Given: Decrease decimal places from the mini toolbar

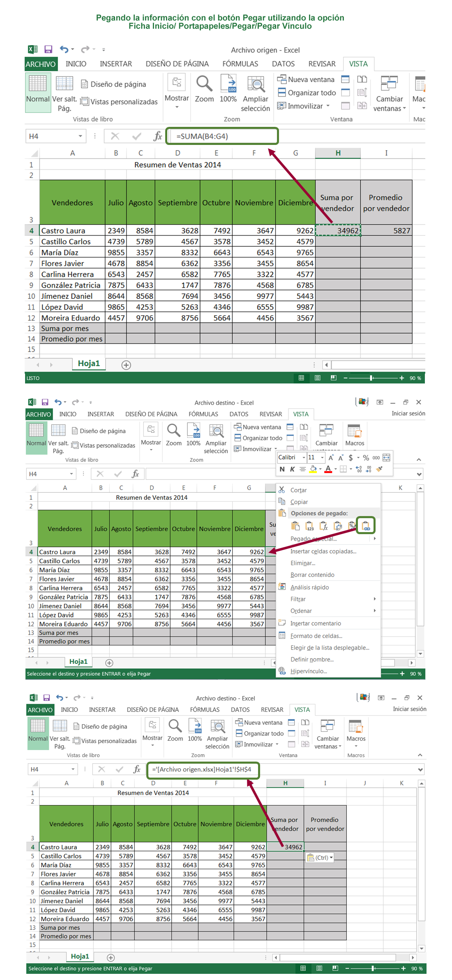Looking at the screenshot, I should tap(369, 469).
